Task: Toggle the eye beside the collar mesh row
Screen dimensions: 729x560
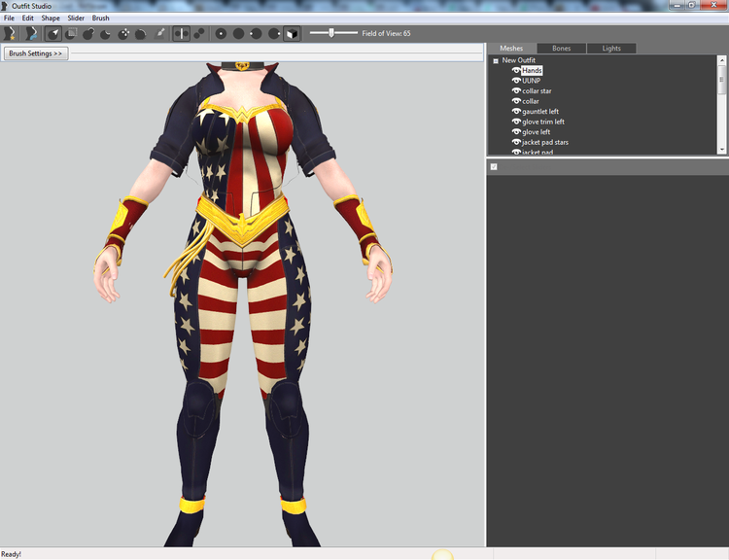Action: tap(516, 101)
